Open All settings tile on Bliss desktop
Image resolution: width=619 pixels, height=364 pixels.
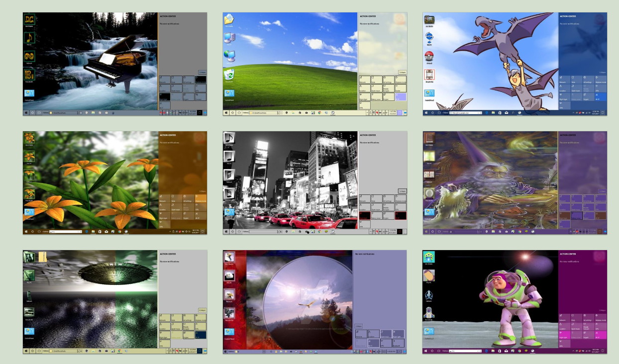pos(389,80)
